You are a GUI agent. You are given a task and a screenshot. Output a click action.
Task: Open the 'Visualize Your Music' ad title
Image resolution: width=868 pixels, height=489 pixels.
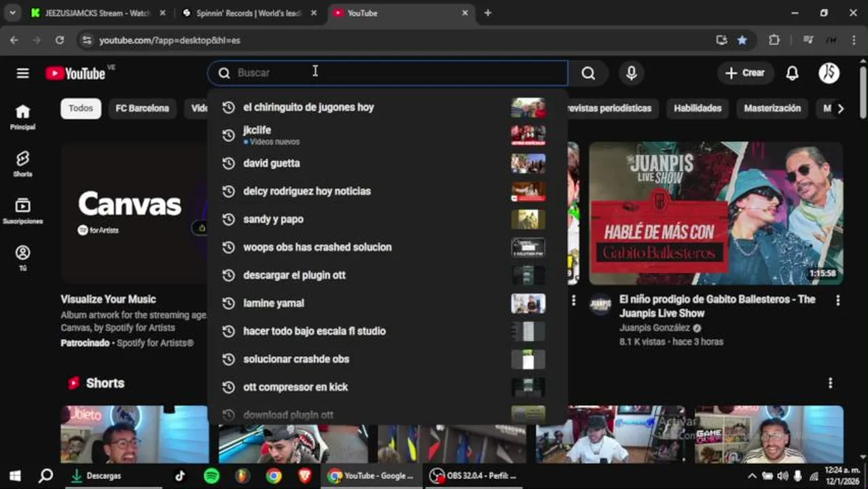point(108,300)
